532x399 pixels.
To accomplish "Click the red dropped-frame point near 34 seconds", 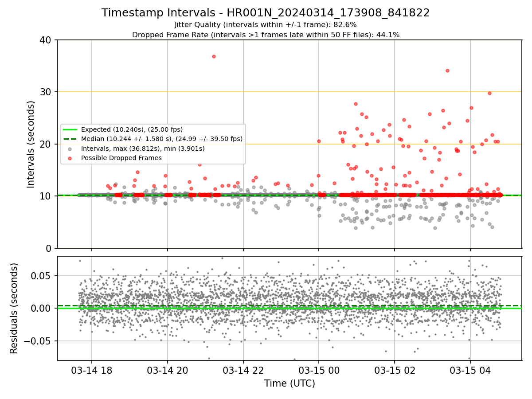I will coord(447,70).
